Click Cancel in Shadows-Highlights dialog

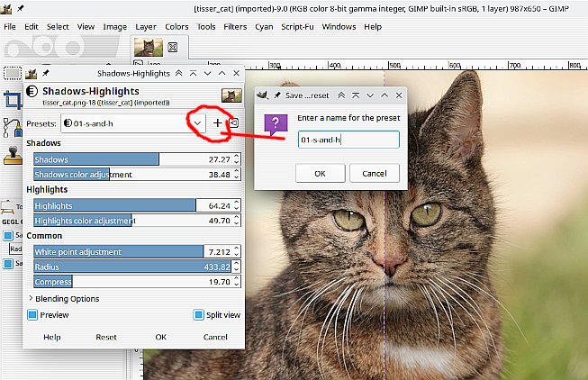(x=215, y=337)
